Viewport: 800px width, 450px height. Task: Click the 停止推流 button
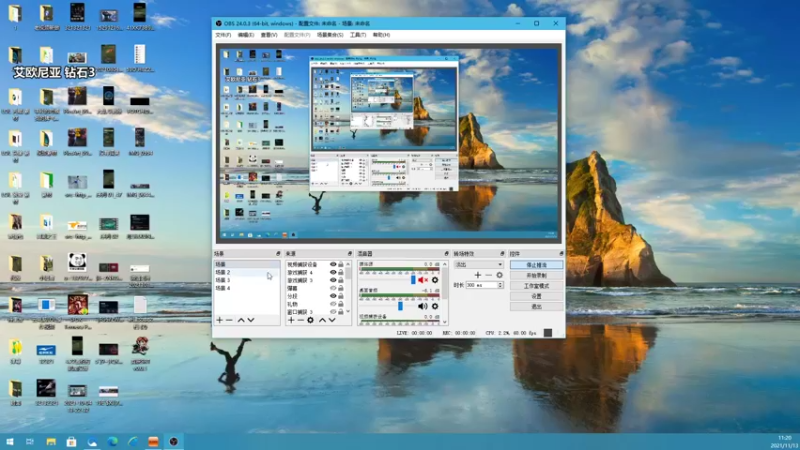536,265
